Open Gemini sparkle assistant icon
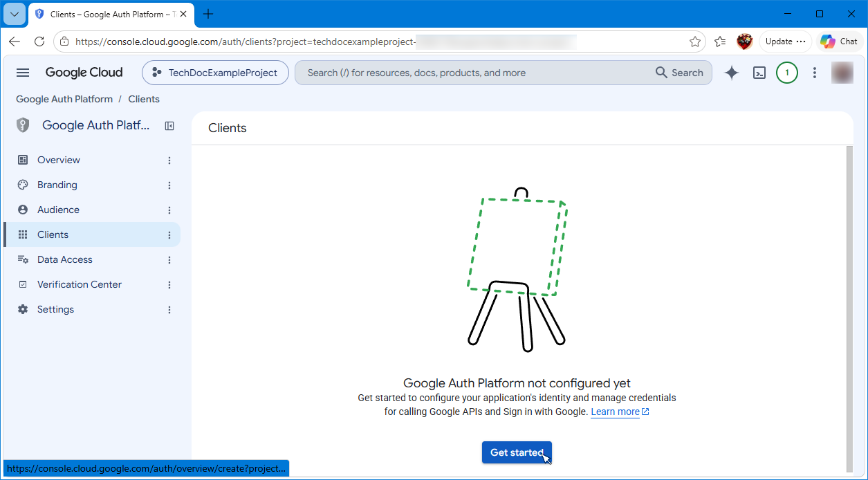This screenshot has height=480, width=868. click(x=732, y=73)
